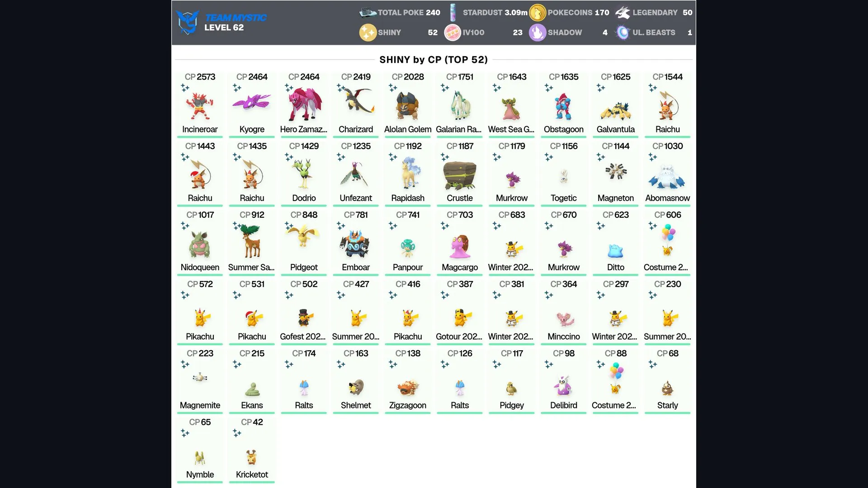Select the Magneton sprite
Viewport: 868px width, 488px height.
(x=615, y=171)
